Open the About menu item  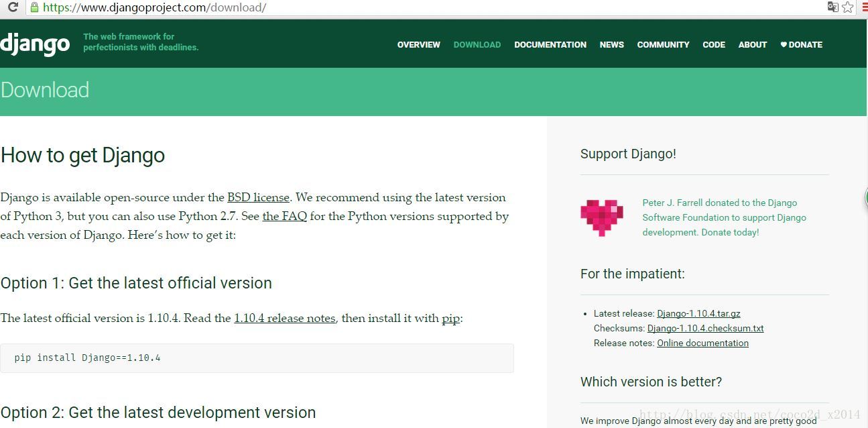click(753, 45)
